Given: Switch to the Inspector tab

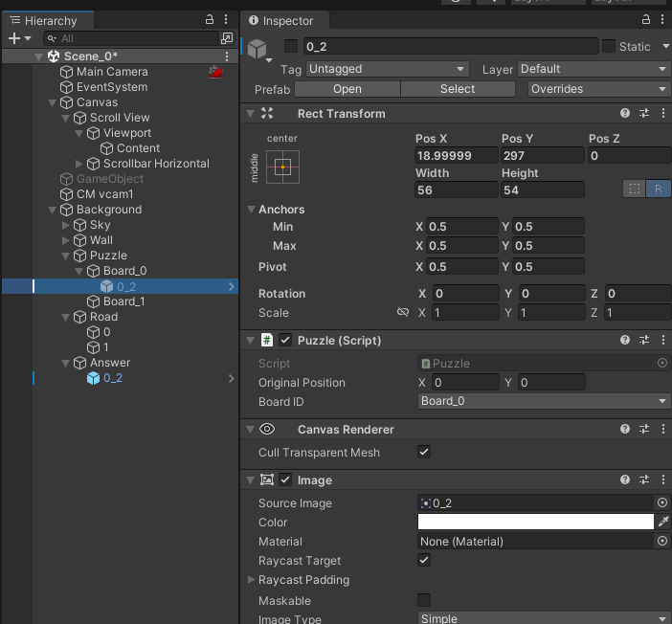Looking at the screenshot, I should pos(284,20).
